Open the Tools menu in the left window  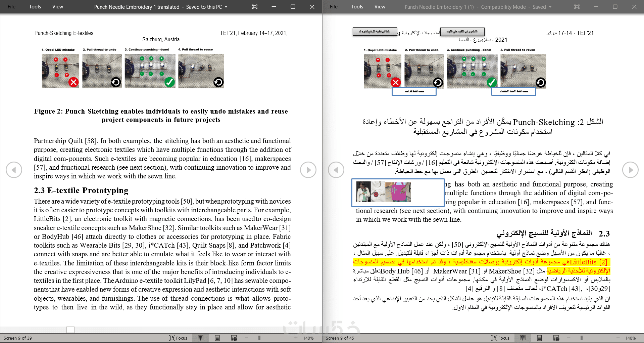click(x=35, y=7)
